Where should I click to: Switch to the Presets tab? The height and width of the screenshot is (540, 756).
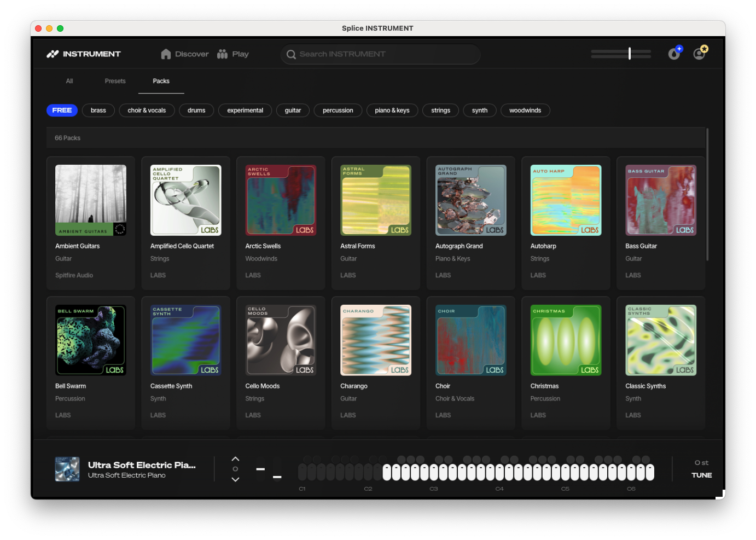tap(115, 81)
